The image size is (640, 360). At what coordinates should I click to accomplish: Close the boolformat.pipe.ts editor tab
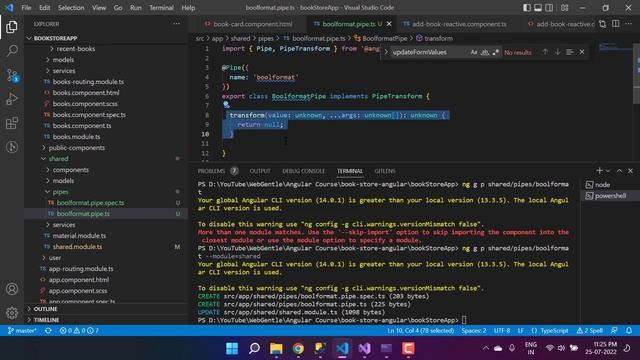click(389, 24)
